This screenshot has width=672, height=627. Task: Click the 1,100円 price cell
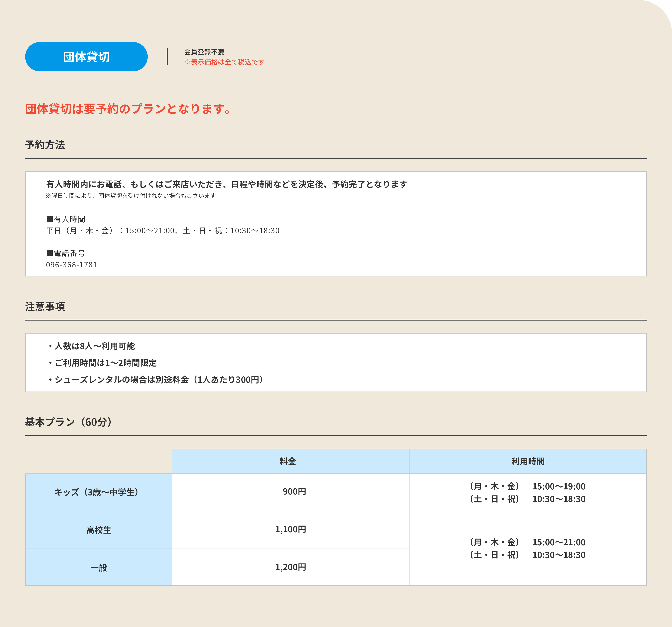[x=290, y=530]
